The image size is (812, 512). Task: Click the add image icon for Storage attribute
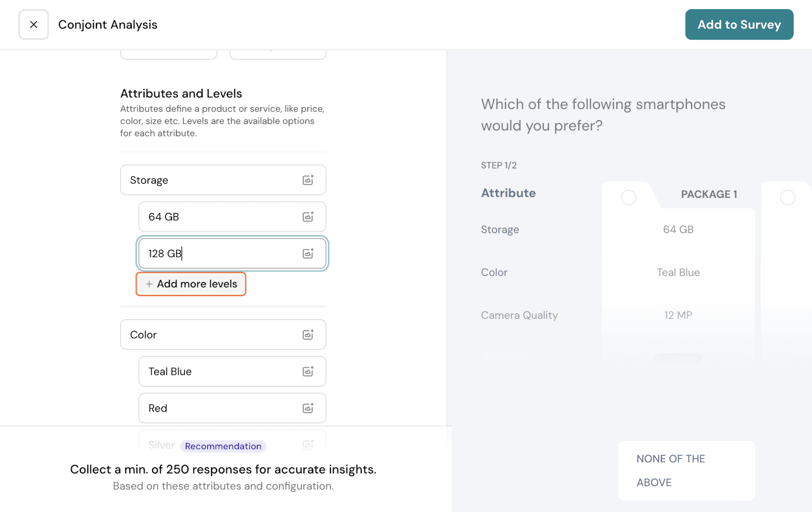[x=308, y=180]
